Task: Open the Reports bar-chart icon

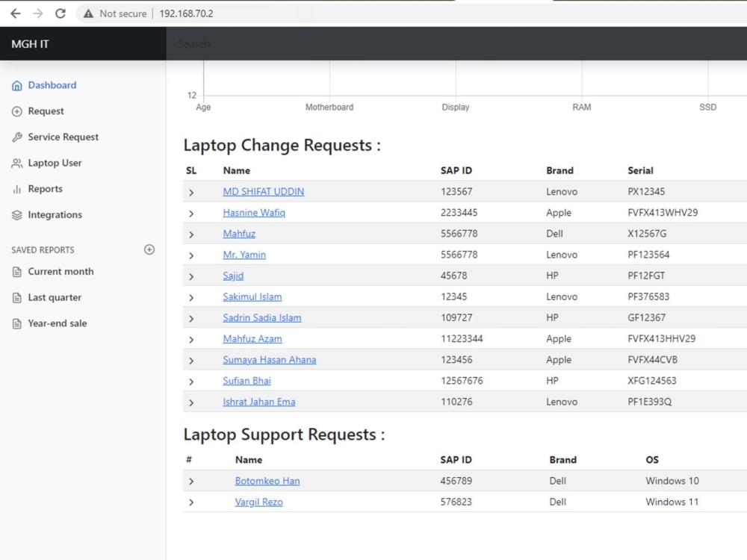Action: pos(16,189)
